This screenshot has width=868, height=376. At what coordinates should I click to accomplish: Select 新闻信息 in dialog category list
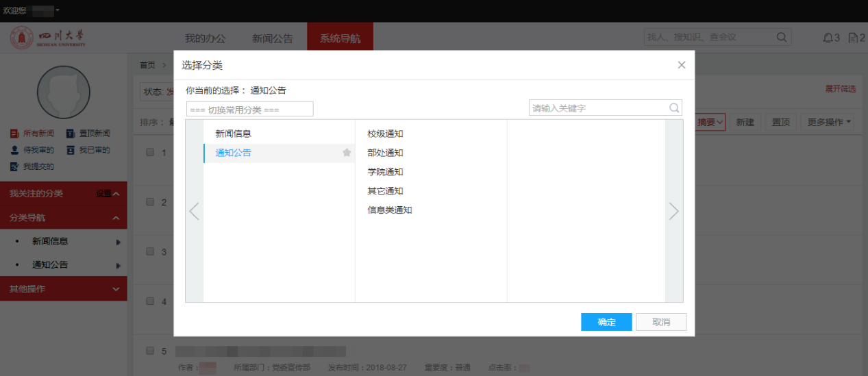click(279, 134)
